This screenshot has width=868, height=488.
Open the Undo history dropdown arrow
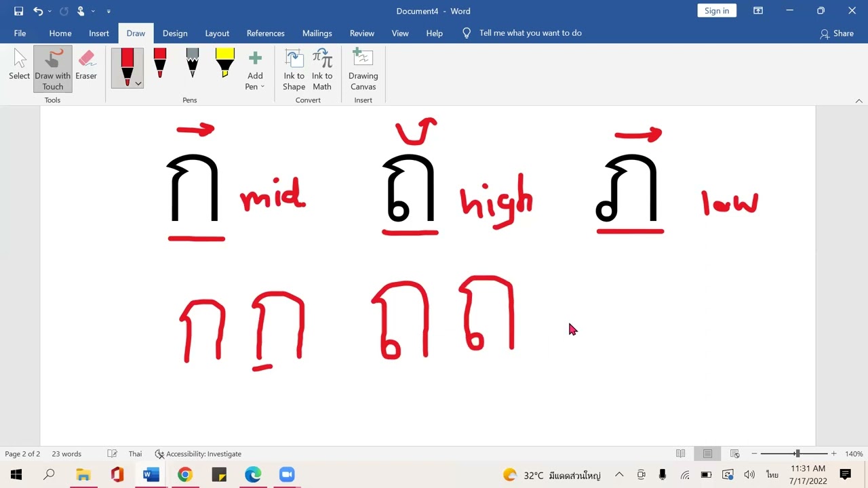click(50, 12)
